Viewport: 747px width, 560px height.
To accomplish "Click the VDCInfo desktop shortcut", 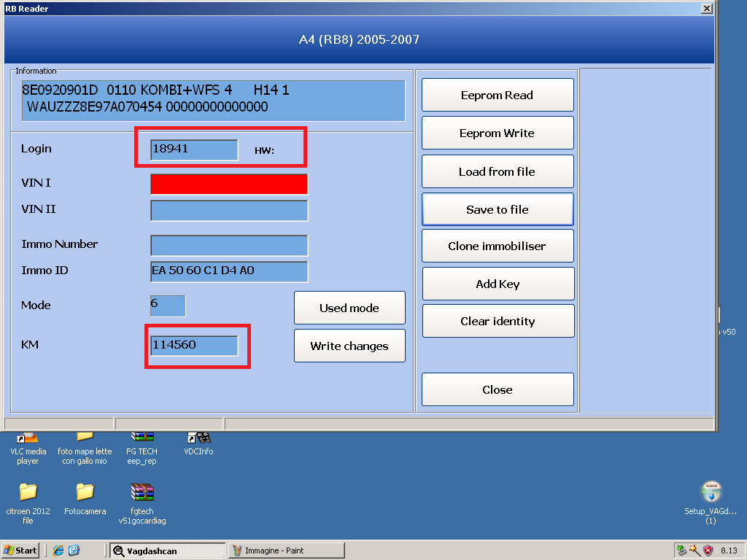I will tap(198, 438).
